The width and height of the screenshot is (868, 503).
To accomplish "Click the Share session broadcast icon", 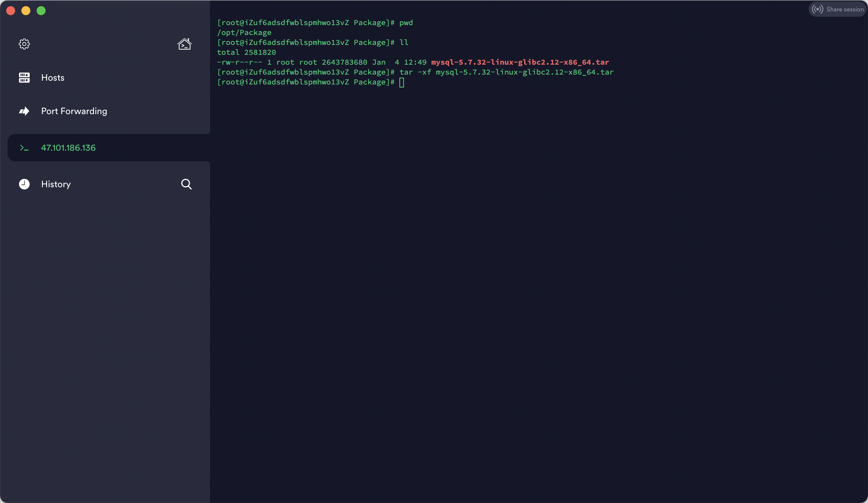I will (x=817, y=9).
